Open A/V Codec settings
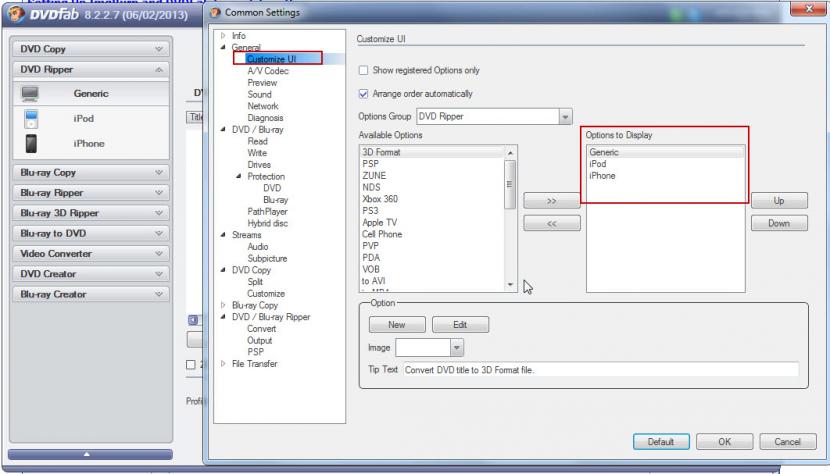Image resolution: width=830 pixels, height=474 pixels. tap(268, 70)
